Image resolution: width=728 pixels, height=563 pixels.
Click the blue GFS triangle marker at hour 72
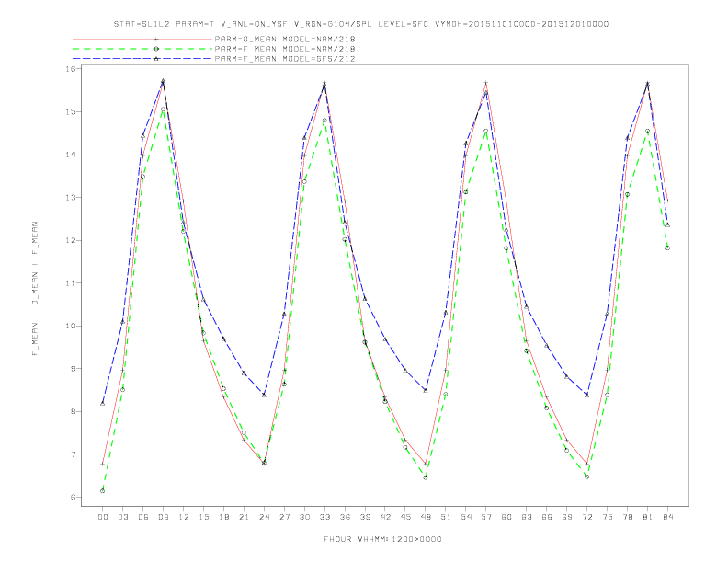[x=586, y=395]
